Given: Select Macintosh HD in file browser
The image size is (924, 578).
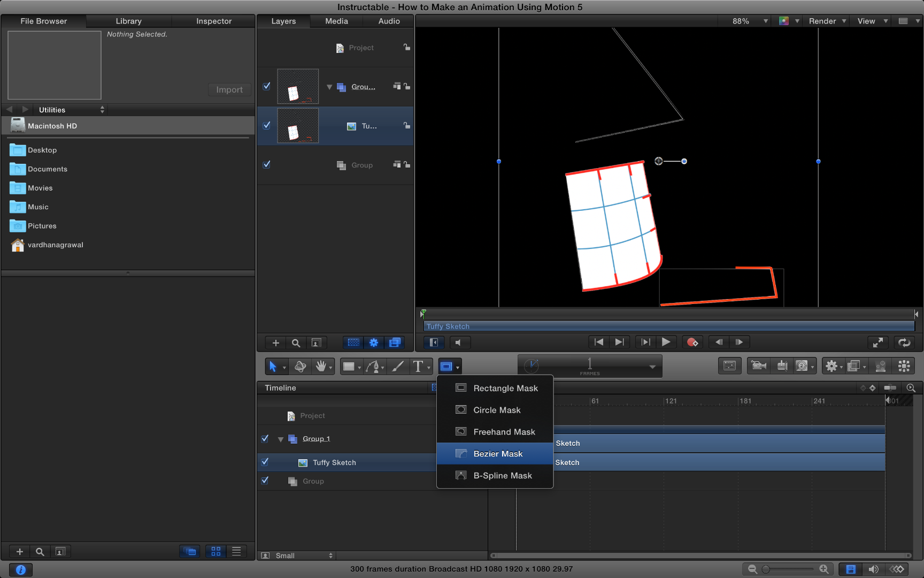Looking at the screenshot, I should point(128,126).
